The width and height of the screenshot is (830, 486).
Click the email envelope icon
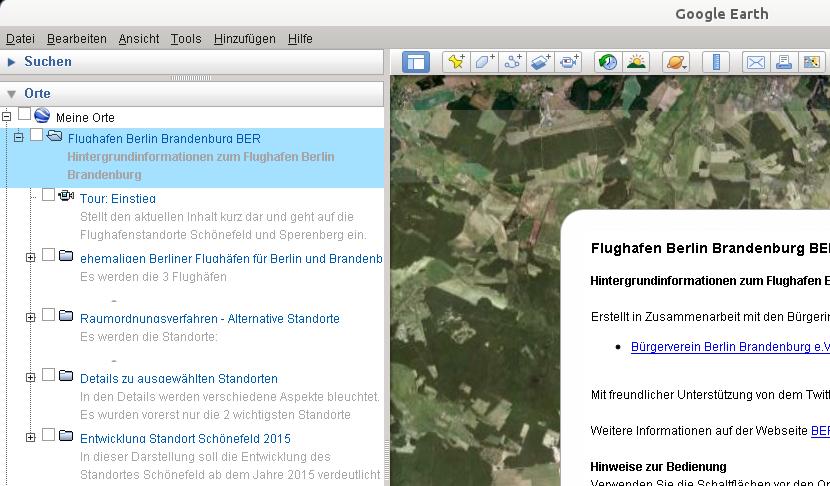coord(755,62)
